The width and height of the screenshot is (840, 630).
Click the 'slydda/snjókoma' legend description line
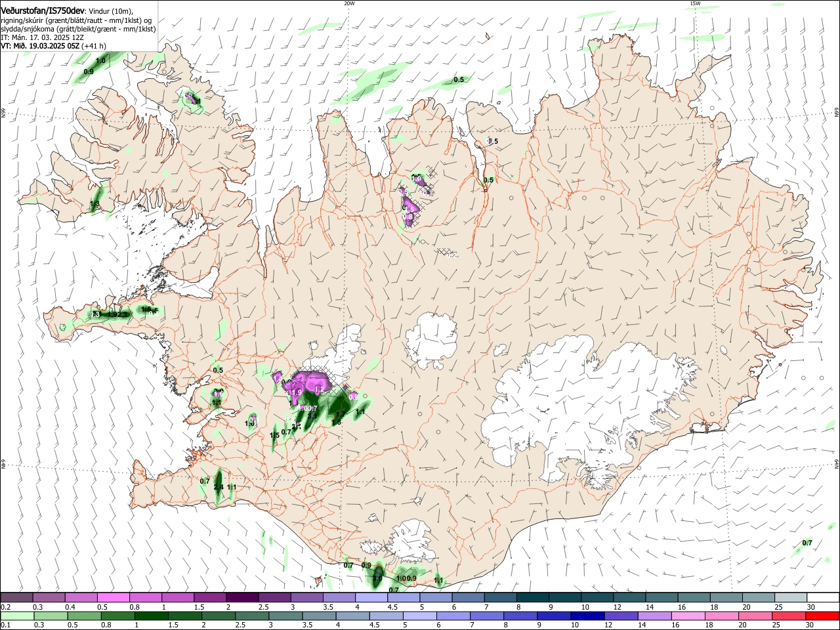click(x=78, y=29)
